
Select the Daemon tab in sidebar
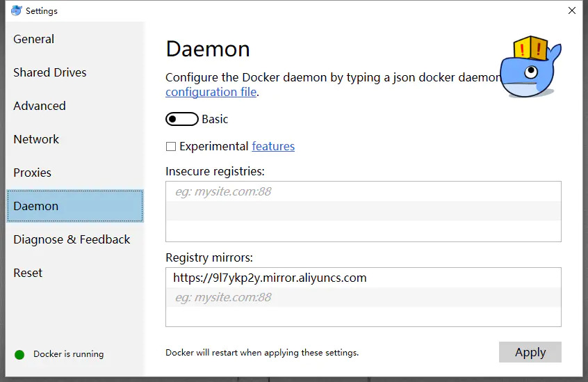75,206
